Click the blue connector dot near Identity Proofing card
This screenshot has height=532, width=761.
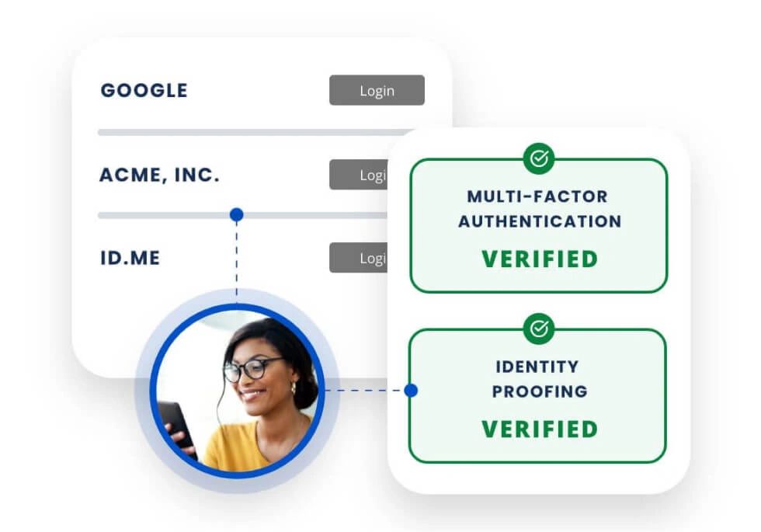410,391
